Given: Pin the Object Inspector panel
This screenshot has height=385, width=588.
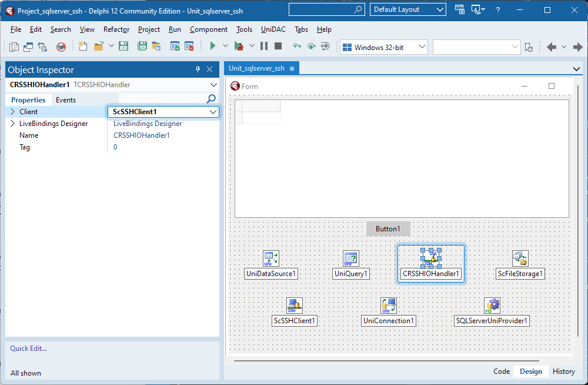Looking at the screenshot, I should pos(198,69).
